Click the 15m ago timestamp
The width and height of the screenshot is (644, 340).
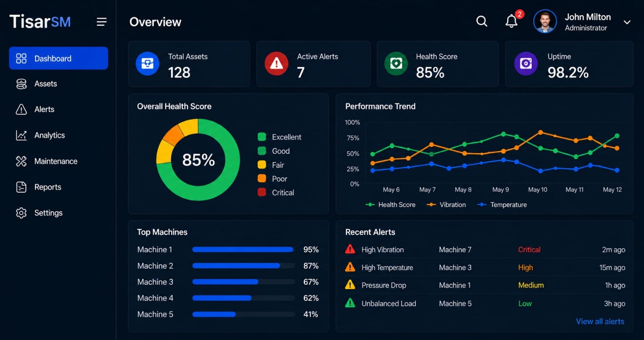(x=612, y=267)
